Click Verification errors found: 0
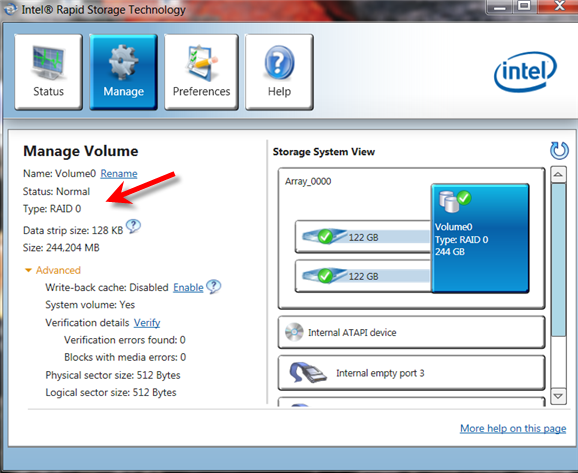Image resolution: width=578 pixels, height=473 pixels. click(125, 340)
